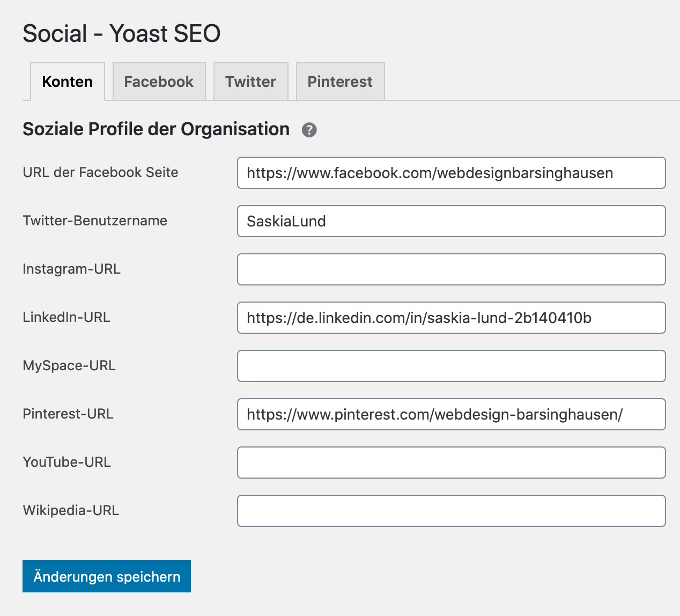The width and height of the screenshot is (680, 616).
Task: Click Änderungen speichern button
Action: click(107, 576)
